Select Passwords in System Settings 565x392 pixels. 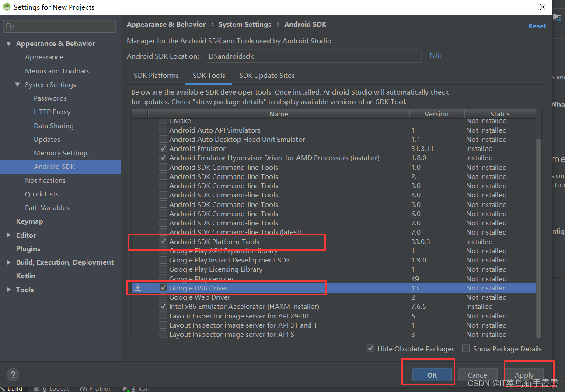tap(50, 98)
